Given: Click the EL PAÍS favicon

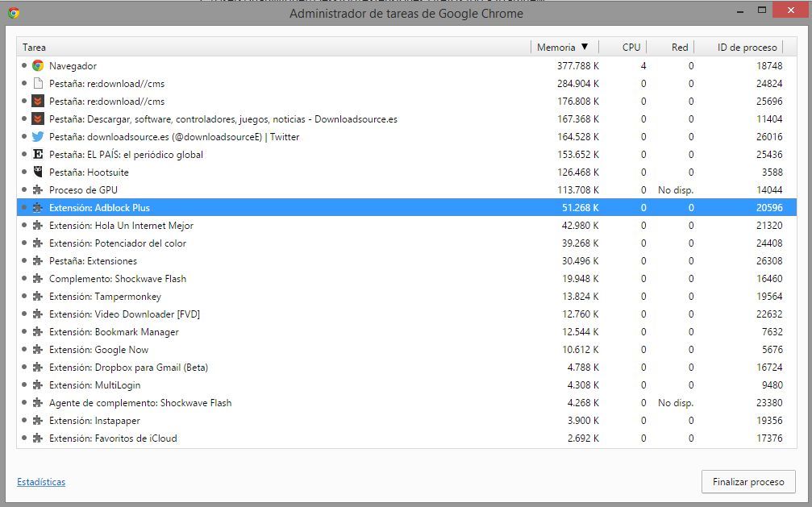Looking at the screenshot, I should click(38, 154).
